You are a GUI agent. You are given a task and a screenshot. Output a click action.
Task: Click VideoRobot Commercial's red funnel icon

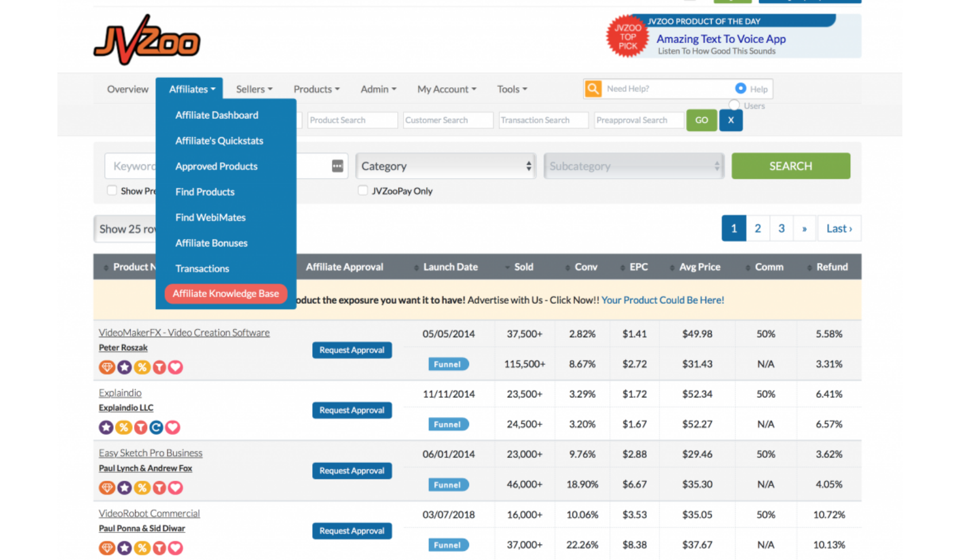[159, 548]
